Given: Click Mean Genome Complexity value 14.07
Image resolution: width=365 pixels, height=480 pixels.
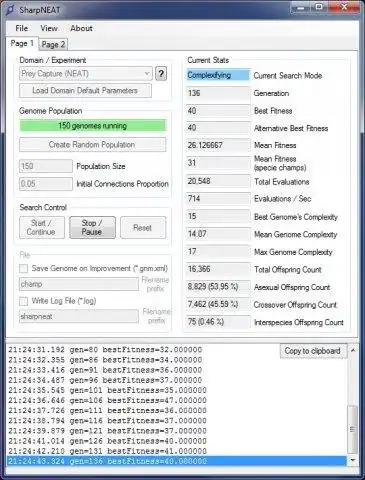Looking at the screenshot, I should click(x=218, y=234).
